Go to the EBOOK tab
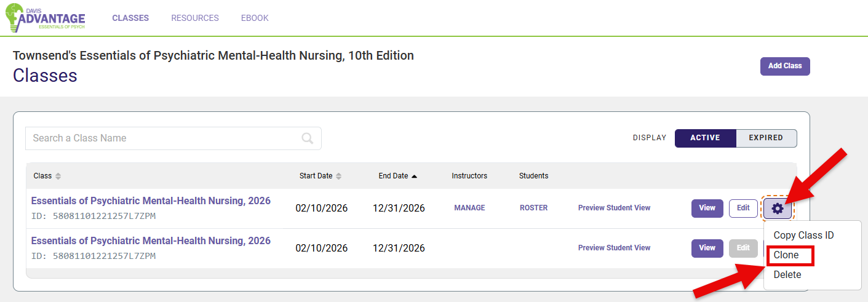Image resolution: width=868 pixels, height=302 pixels. [x=255, y=18]
